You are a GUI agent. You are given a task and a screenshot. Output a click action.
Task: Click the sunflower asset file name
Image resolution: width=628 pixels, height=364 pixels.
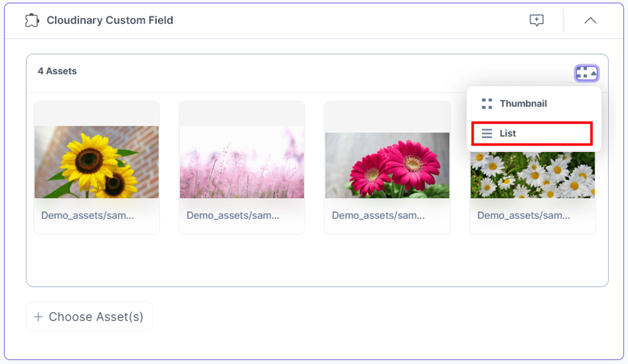[x=87, y=215]
